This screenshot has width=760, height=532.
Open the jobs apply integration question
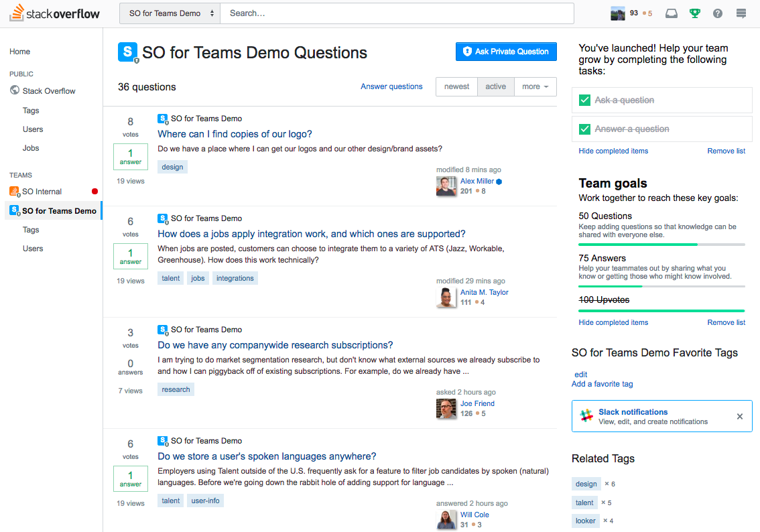[x=311, y=234]
